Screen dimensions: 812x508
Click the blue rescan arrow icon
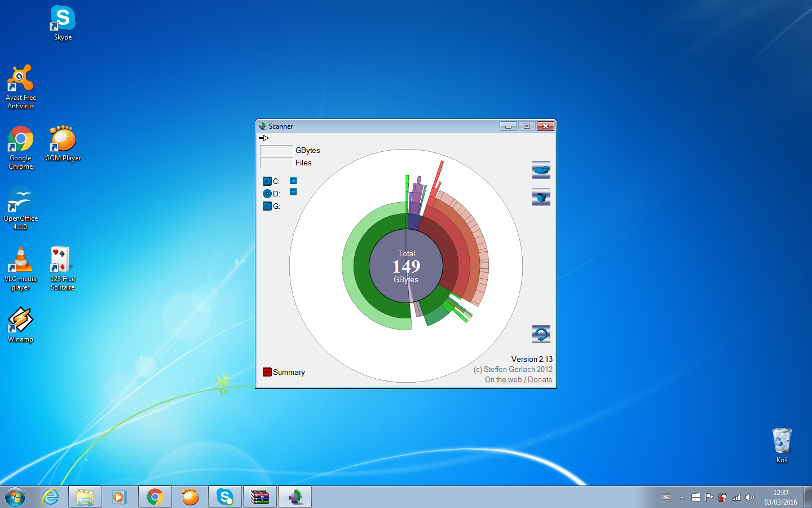click(541, 334)
